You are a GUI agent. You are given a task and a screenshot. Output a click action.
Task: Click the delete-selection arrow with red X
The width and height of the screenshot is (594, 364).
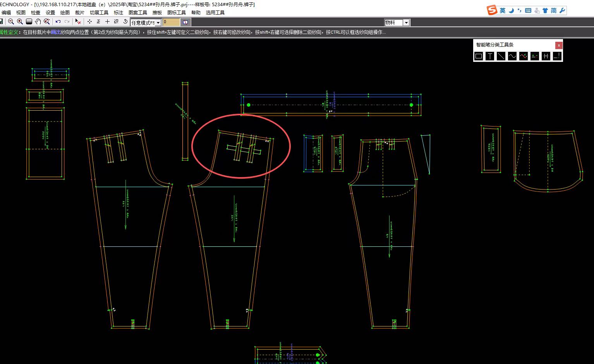[78, 22]
